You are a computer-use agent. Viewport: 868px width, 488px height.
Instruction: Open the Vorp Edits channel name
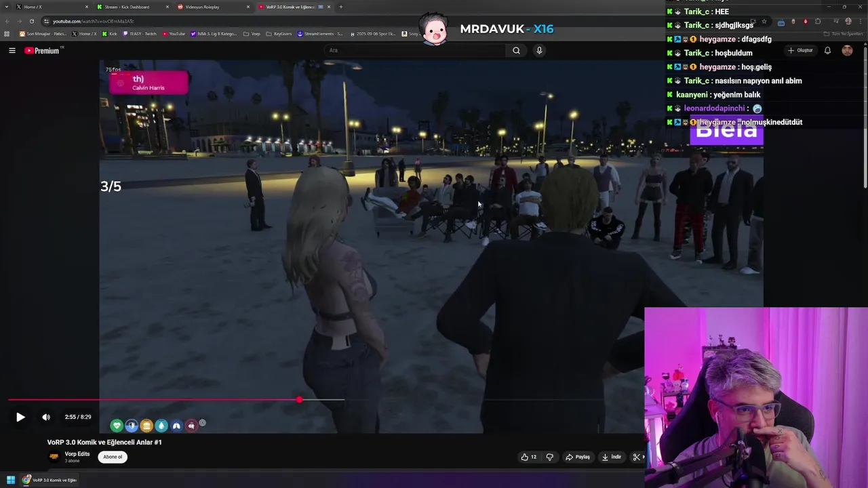click(77, 454)
